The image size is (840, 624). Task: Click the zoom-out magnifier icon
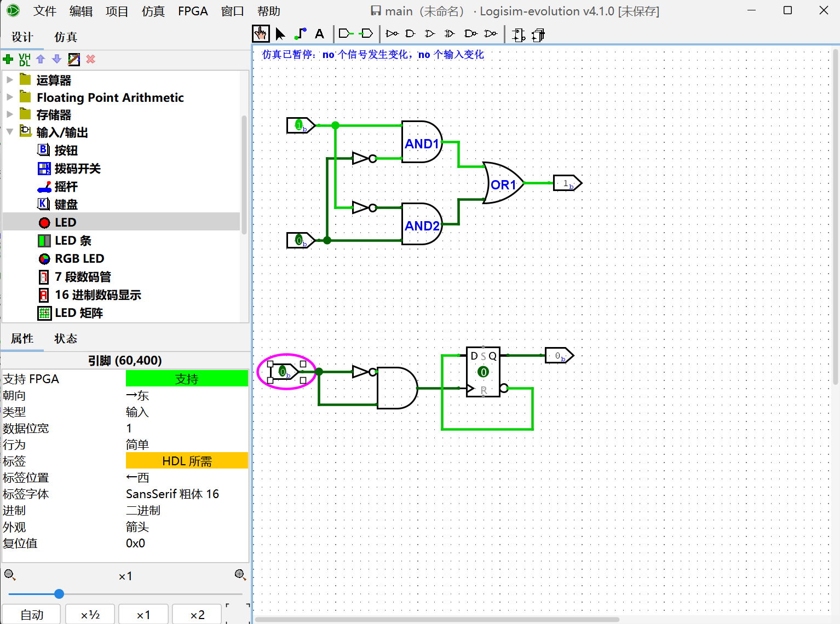[10, 575]
